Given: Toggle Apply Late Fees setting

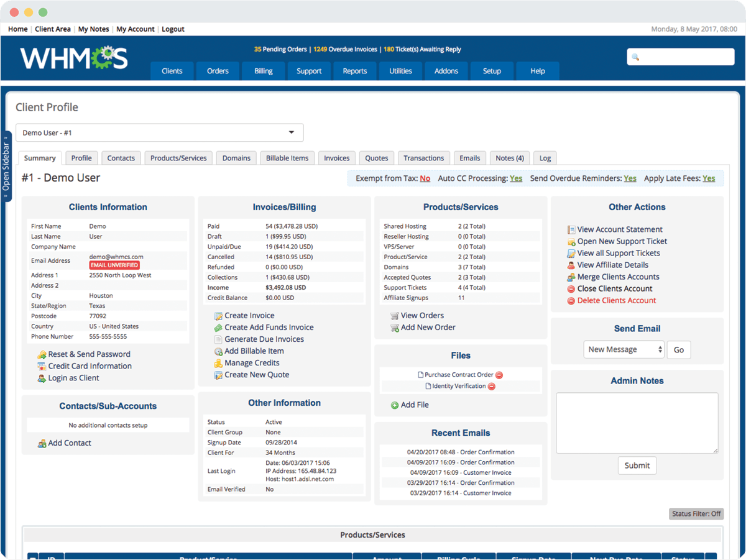Looking at the screenshot, I should pos(709,179).
